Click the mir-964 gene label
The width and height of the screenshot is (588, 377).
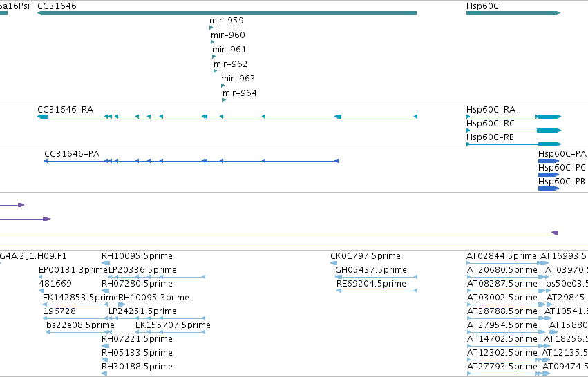click(x=240, y=93)
